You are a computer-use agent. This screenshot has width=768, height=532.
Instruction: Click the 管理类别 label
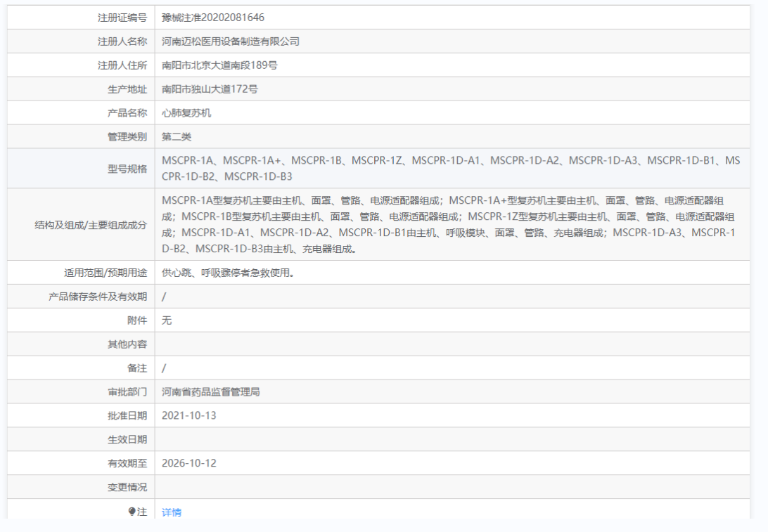(x=127, y=136)
